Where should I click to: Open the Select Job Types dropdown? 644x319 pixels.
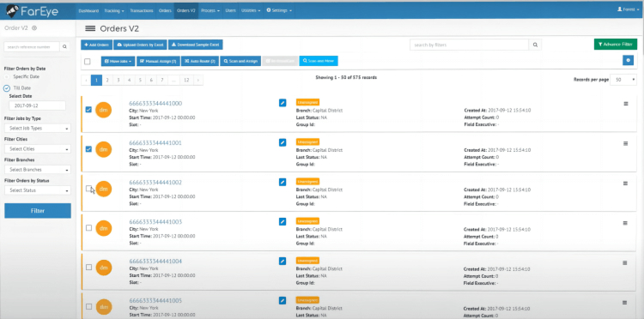[x=38, y=129]
